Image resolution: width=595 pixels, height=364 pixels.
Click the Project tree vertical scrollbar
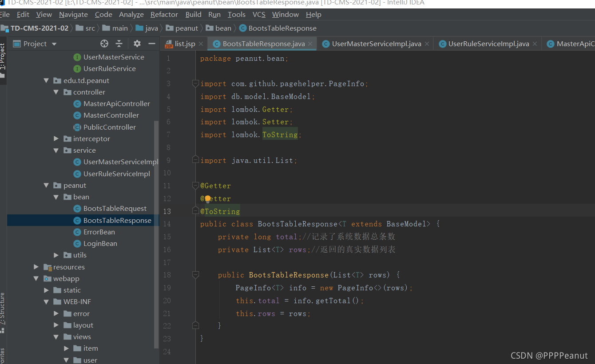click(156, 234)
